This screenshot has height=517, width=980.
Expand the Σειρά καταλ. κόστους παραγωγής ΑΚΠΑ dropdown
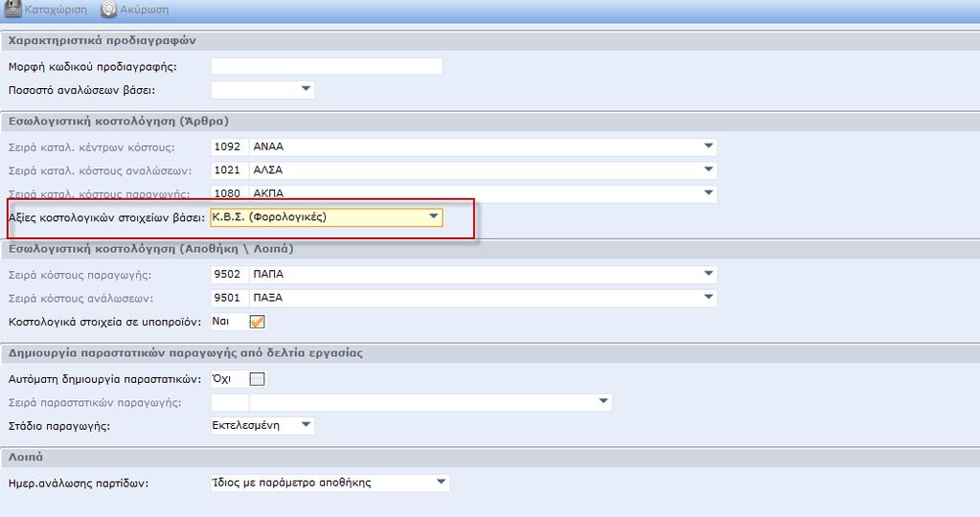pos(708,192)
